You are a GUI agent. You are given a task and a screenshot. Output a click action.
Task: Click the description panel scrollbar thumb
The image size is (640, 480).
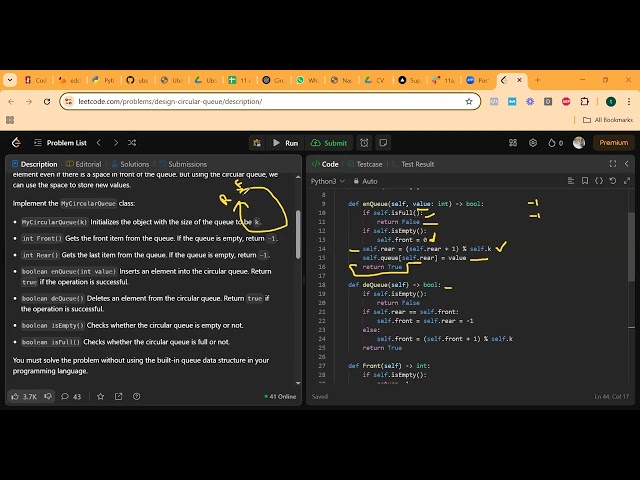pyautogui.click(x=298, y=234)
